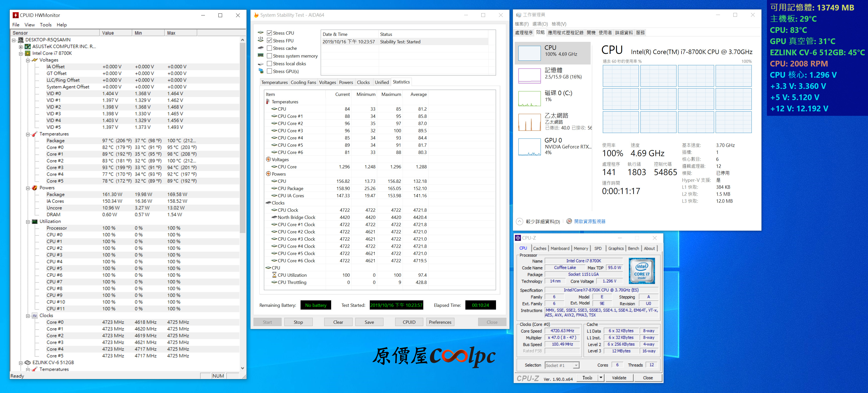Open the File menu in HWMonitor

click(16, 25)
